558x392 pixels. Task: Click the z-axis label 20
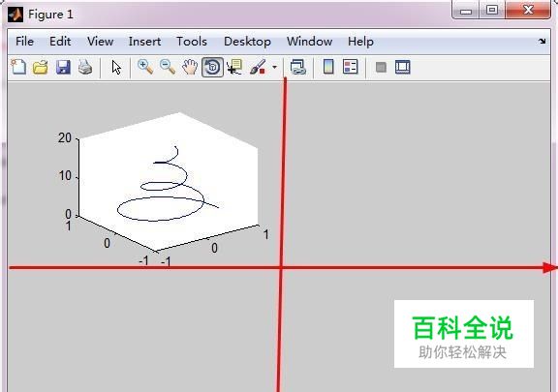coord(65,137)
